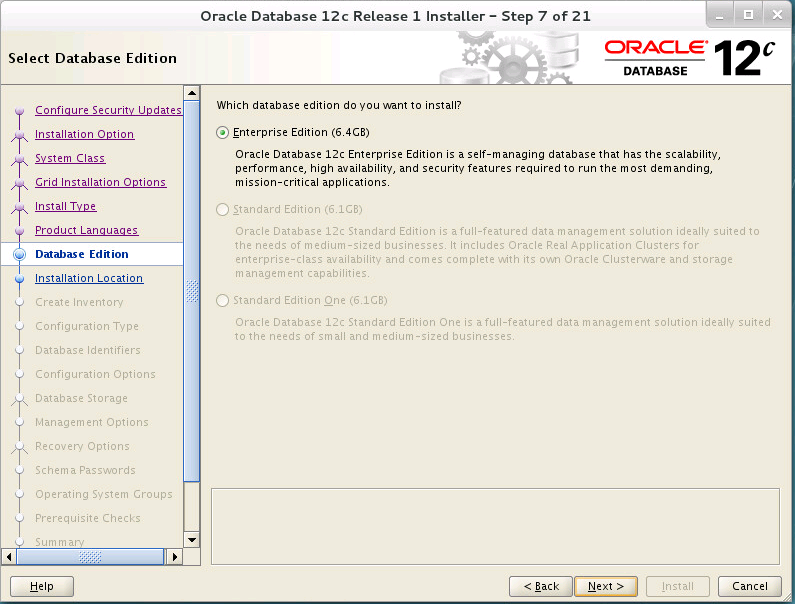Cancel the installation
Viewport: 795px width, 604px height.
(x=749, y=586)
